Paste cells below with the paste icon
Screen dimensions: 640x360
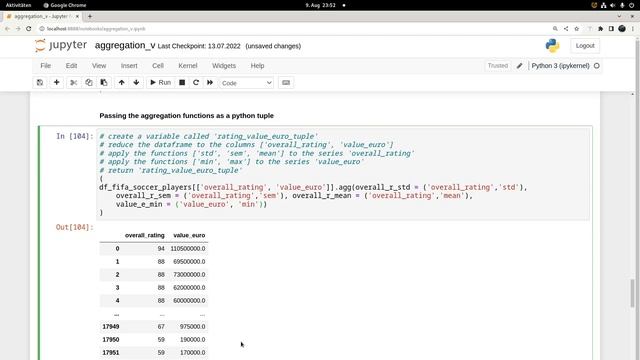(104, 82)
